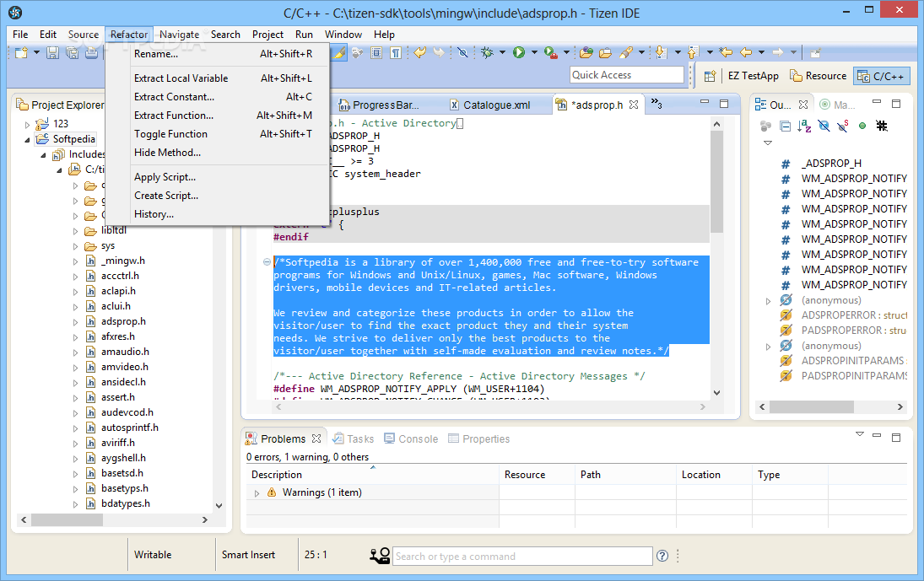Image resolution: width=924 pixels, height=581 pixels.
Task: Click the Last Edit Location icon
Action: tap(726, 53)
